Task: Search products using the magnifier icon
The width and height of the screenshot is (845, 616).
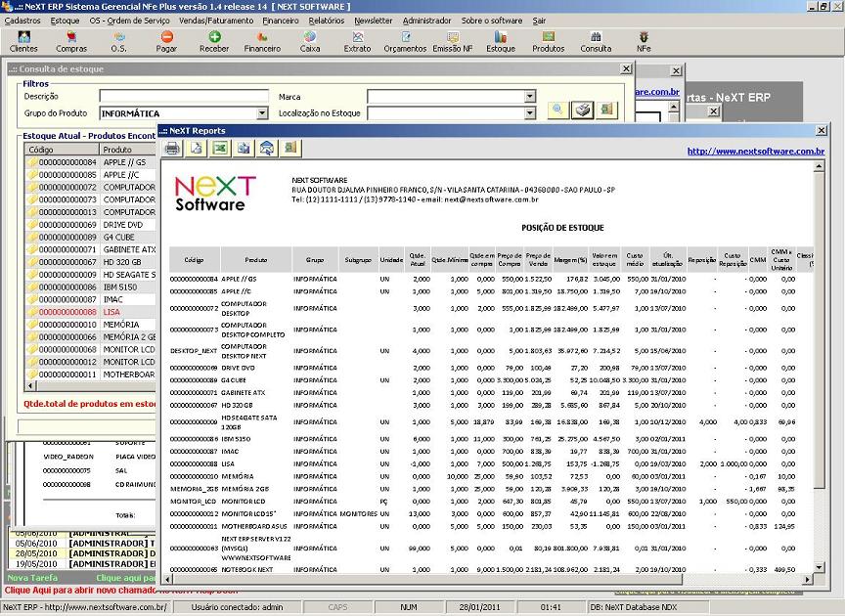Action: coord(557,110)
